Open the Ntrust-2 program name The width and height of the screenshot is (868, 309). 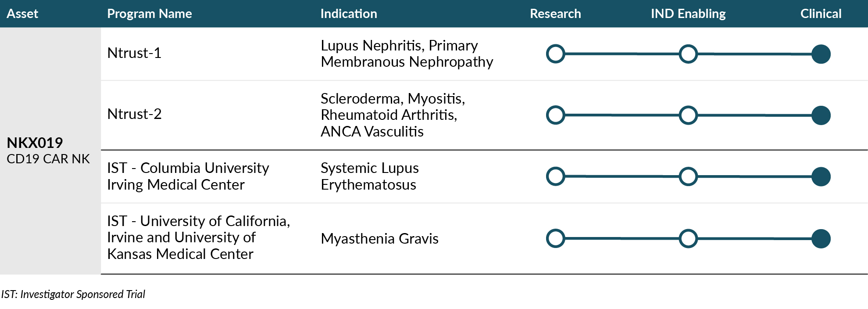tap(134, 114)
